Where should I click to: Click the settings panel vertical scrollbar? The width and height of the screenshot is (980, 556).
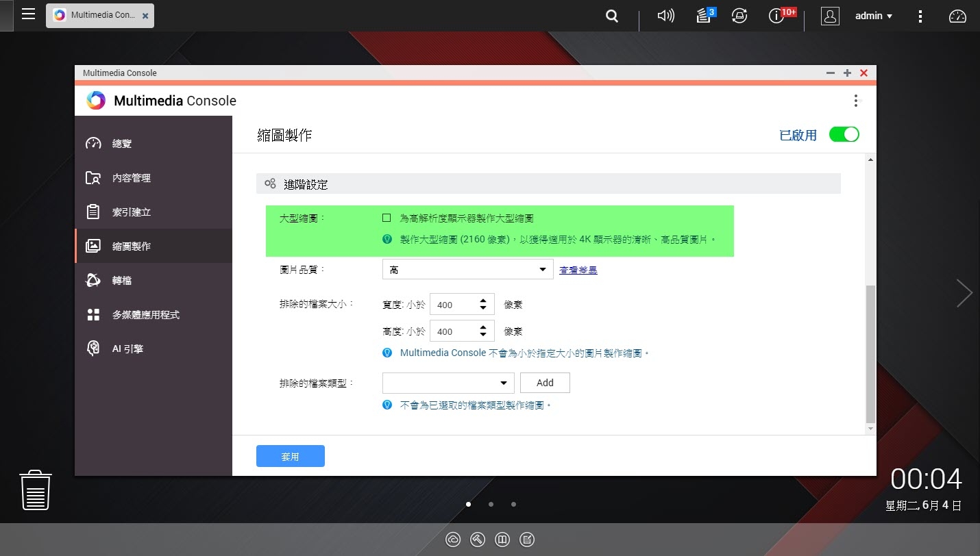tap(871, 355)
